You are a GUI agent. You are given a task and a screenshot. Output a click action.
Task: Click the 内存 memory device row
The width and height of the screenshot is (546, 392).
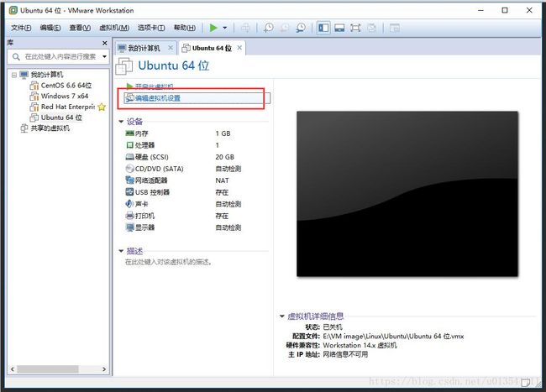141,133
